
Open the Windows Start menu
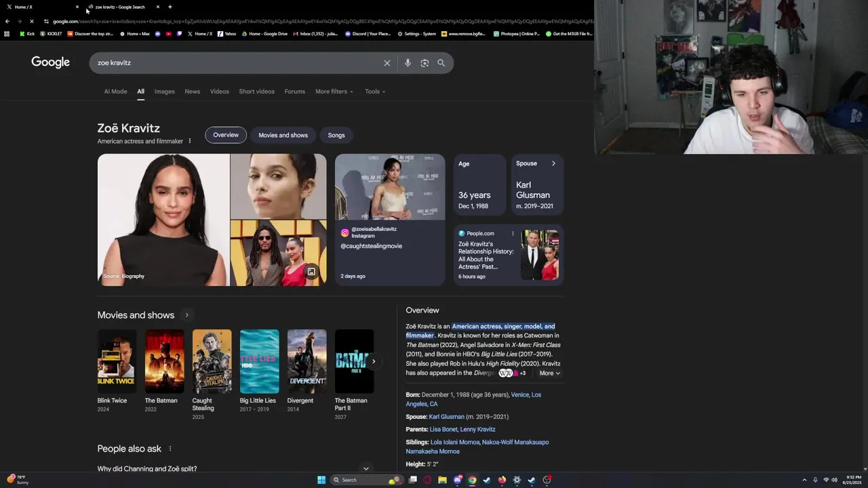click(x=321, y=480)
